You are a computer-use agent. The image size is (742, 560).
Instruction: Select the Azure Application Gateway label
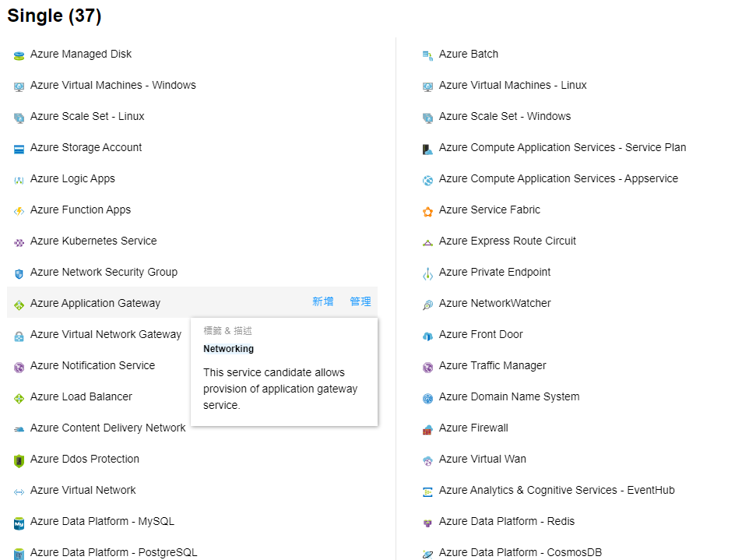pos(96,304)
